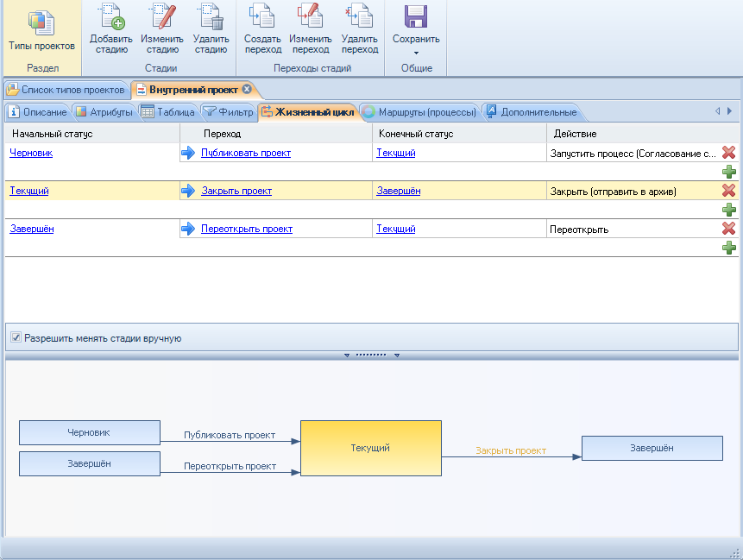Open the Атрибуты tab
Screen dimensions: 743x560
(x=104, y=112)
